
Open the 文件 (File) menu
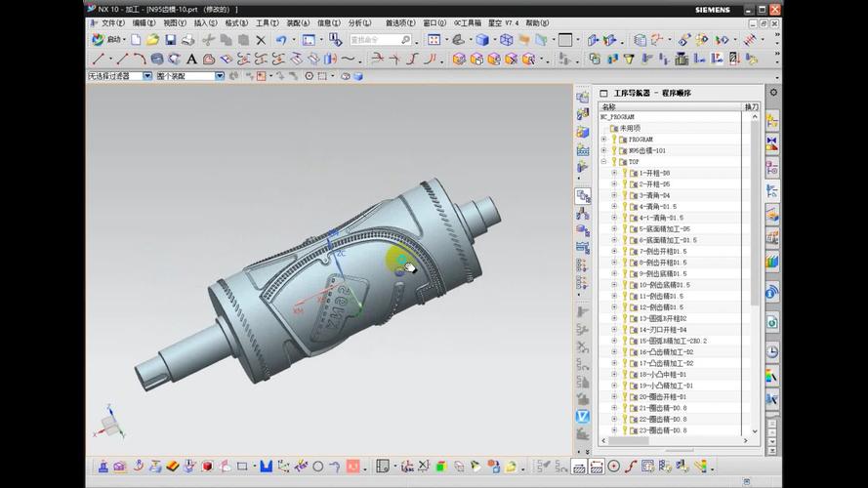tap(111, 22)
